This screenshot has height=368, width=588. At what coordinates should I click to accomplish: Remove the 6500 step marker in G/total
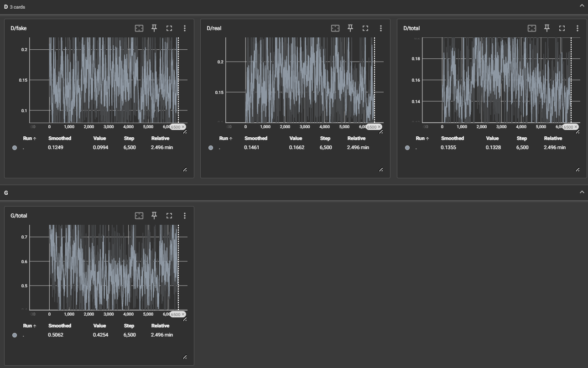pos(183,314)
